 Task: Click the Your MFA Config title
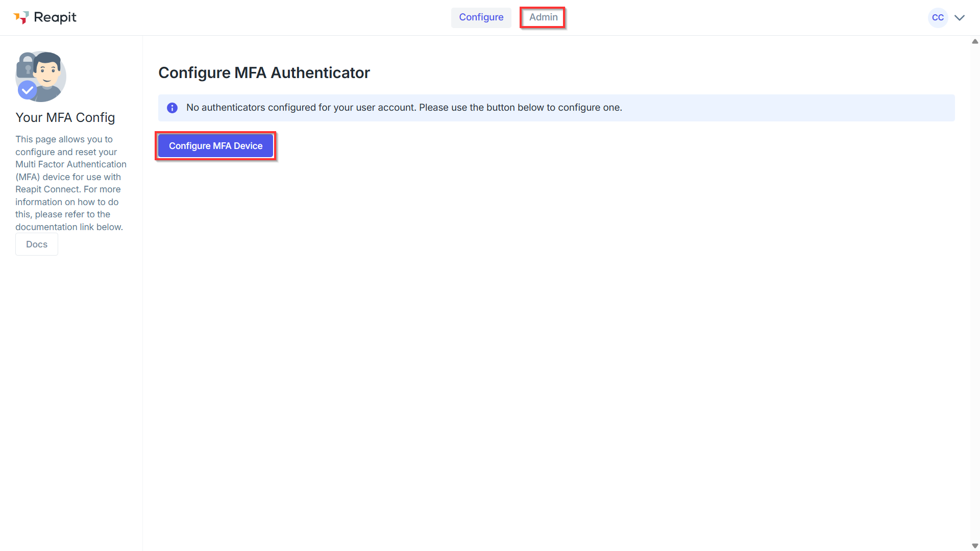click(65, 117)
